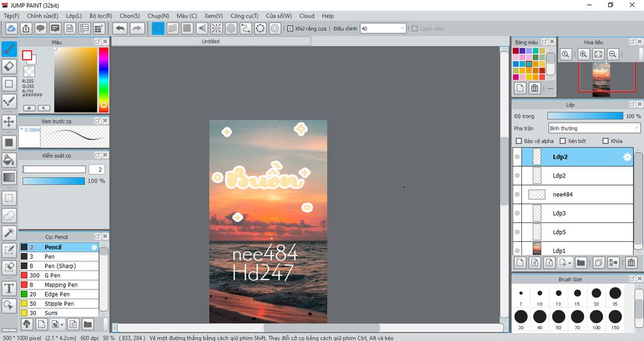
Task: Select the Bucket fill tool
Action: (9, 160)
